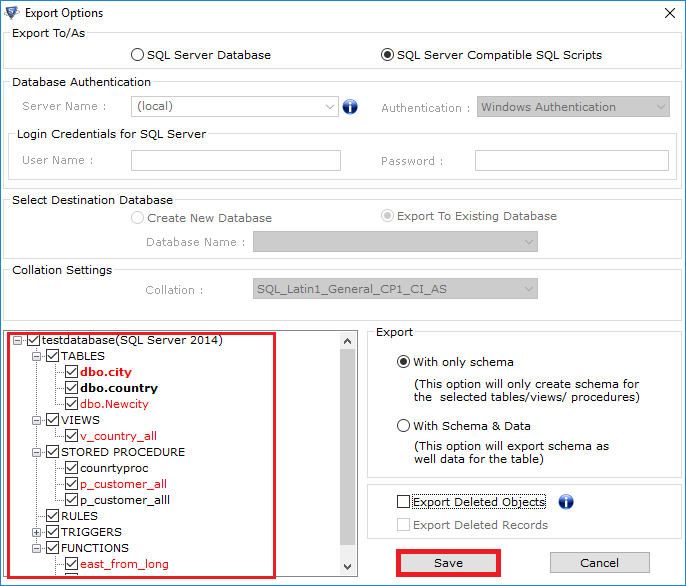Collapse the VIEWS tree node

click(x=36, y=421)
